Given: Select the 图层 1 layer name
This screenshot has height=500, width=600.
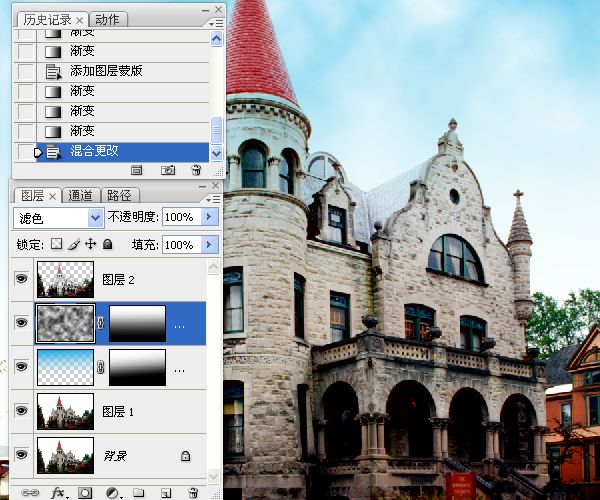Looking at the screenshot, I should tap(118, 412).
